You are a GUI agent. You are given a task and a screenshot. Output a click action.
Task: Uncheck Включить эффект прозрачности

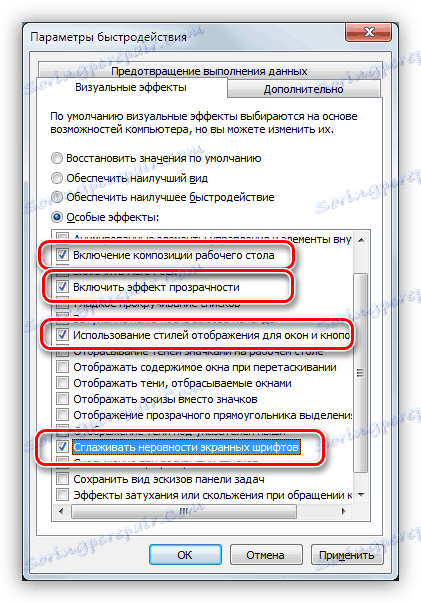62,287
